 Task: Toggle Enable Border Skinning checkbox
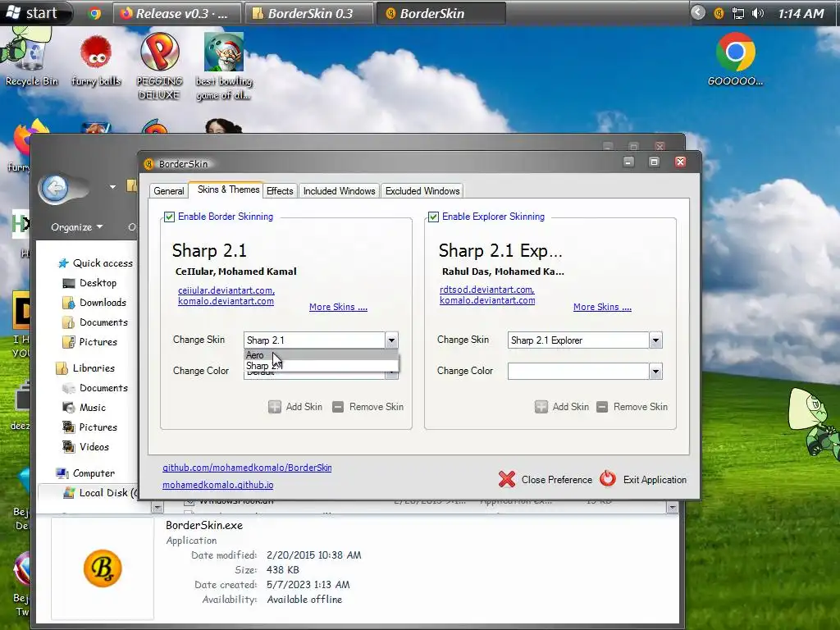pos(169,217)
